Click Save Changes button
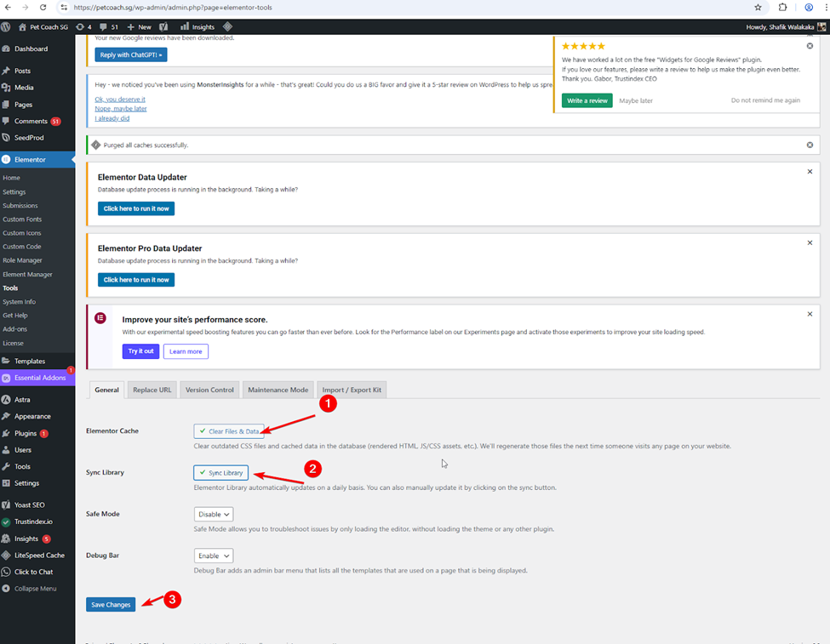Viewport: 830px width, 644px height. [x=111, y=604]
